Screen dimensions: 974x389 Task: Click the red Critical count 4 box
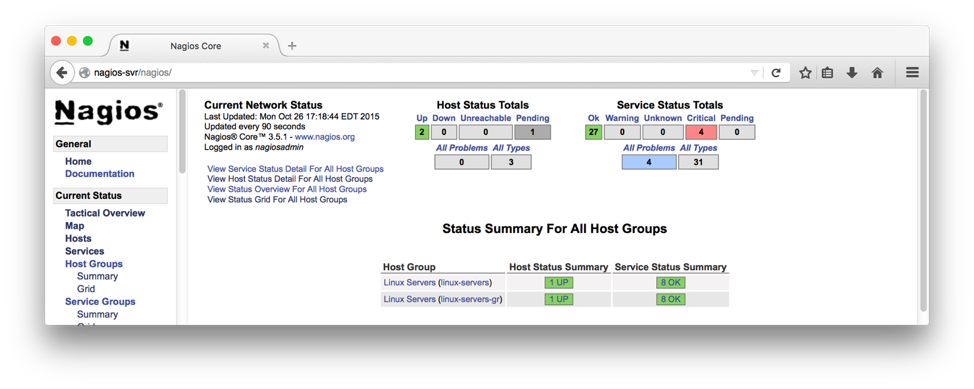click(x=701, y=132)
